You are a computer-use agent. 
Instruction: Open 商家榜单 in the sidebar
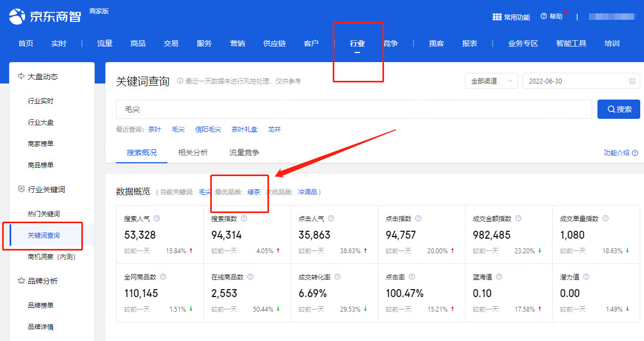(x=41, y=143)
